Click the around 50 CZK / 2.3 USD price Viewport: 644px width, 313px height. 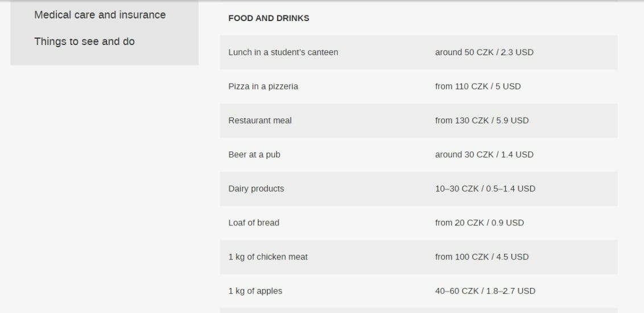[484, 52]
